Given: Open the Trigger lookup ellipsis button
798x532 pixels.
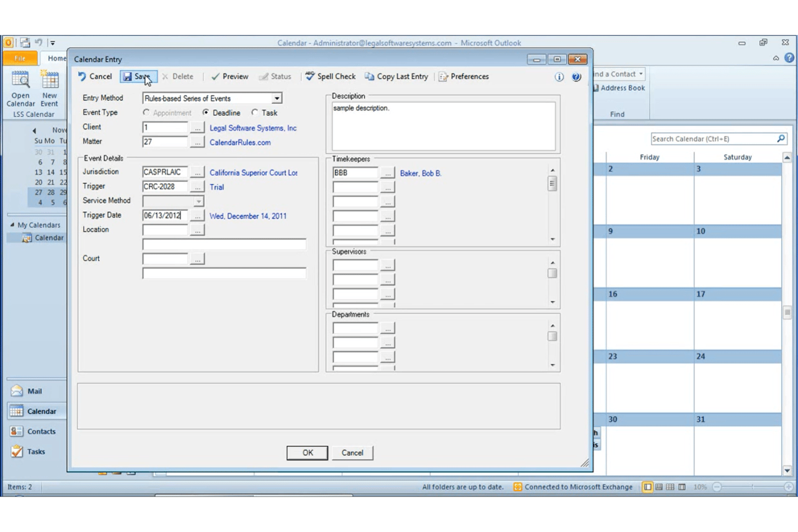Looking at the screenshot, I should click(x=197, y=187).
